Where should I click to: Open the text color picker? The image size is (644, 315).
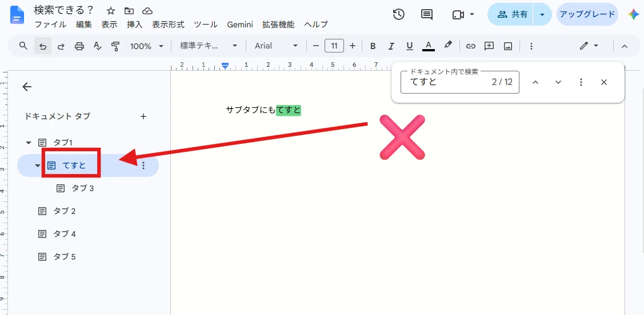pyautogui.click(x=429, y=46)
